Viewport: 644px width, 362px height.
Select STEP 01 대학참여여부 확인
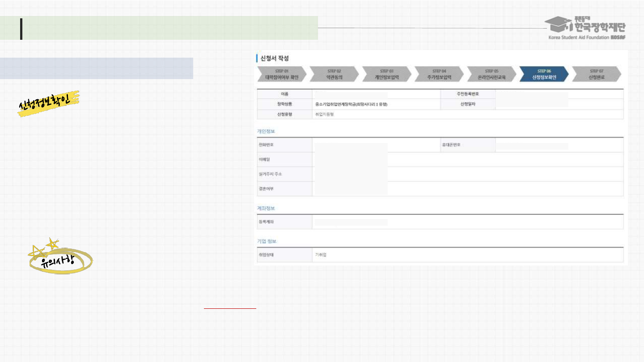pos(281,74)
